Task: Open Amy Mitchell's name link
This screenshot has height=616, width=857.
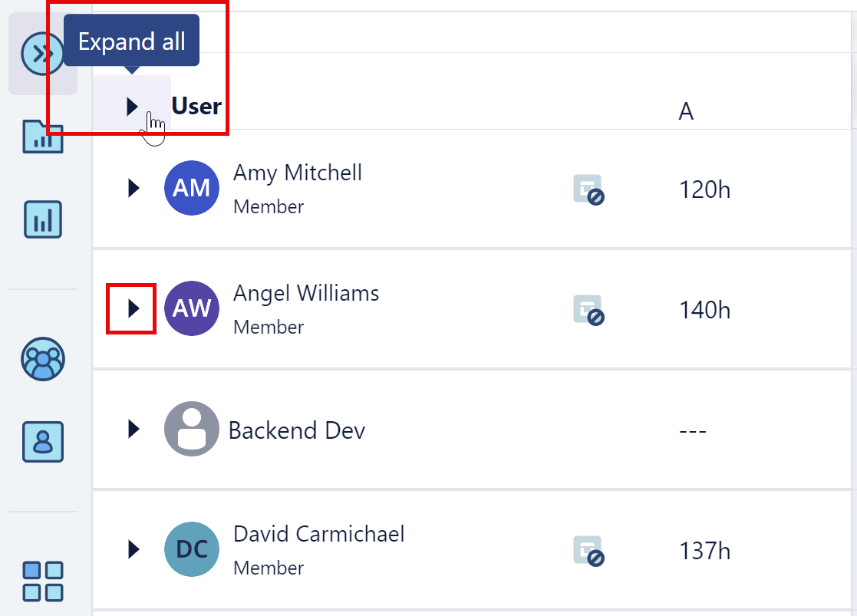Action: pyautogui.click(x=297, y=173)
